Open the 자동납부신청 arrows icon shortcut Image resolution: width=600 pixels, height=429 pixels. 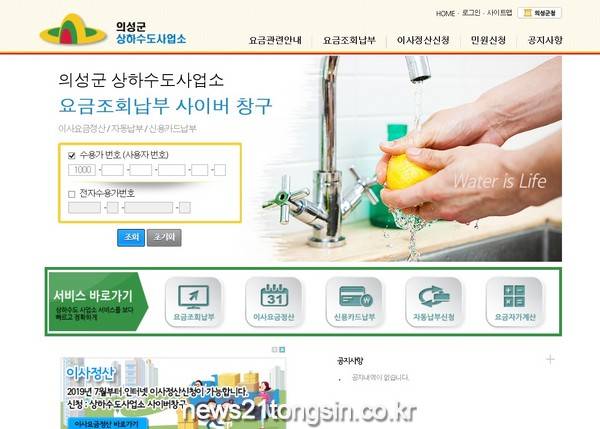point(434,302)
